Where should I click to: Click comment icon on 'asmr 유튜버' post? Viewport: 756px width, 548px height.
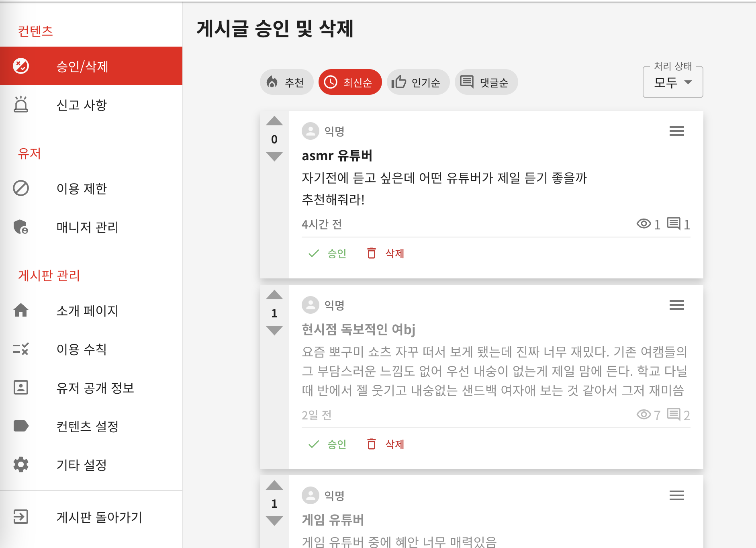coord(674,223)
